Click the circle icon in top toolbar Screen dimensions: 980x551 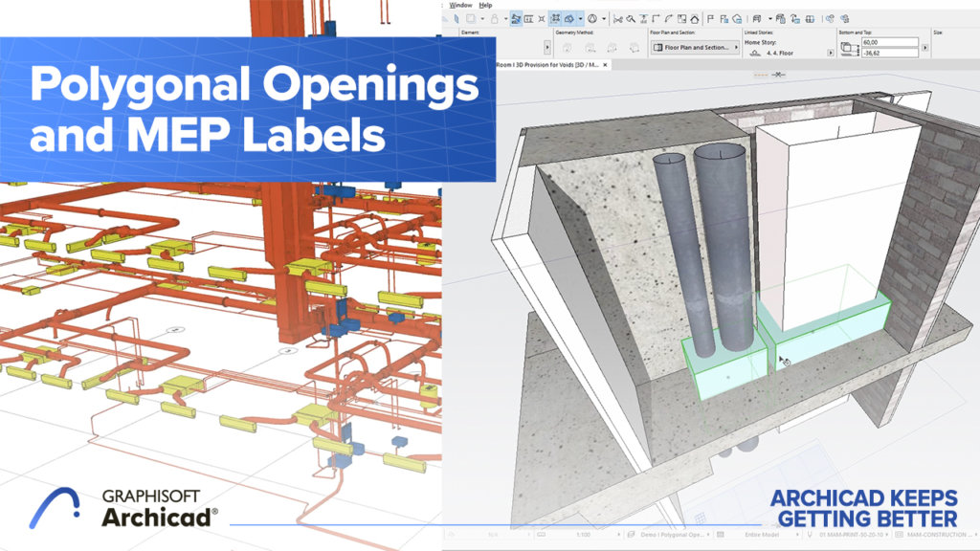point(591,18)
